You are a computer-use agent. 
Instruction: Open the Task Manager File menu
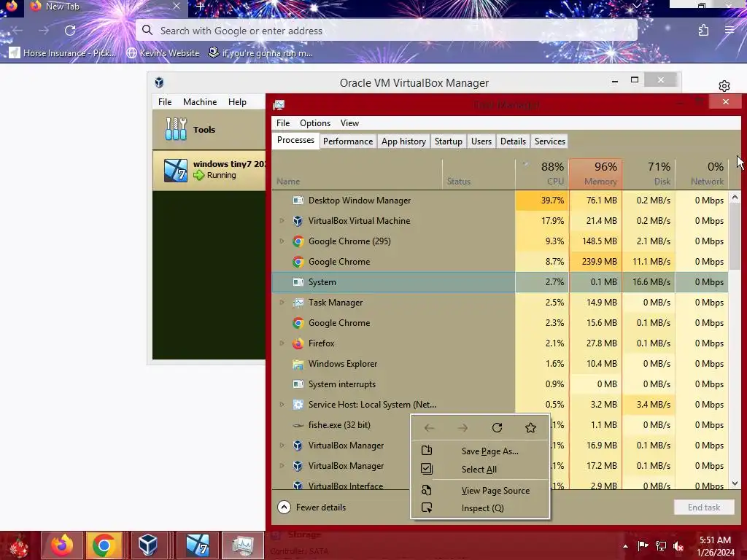pyautogui.click(x=283, y=122)
